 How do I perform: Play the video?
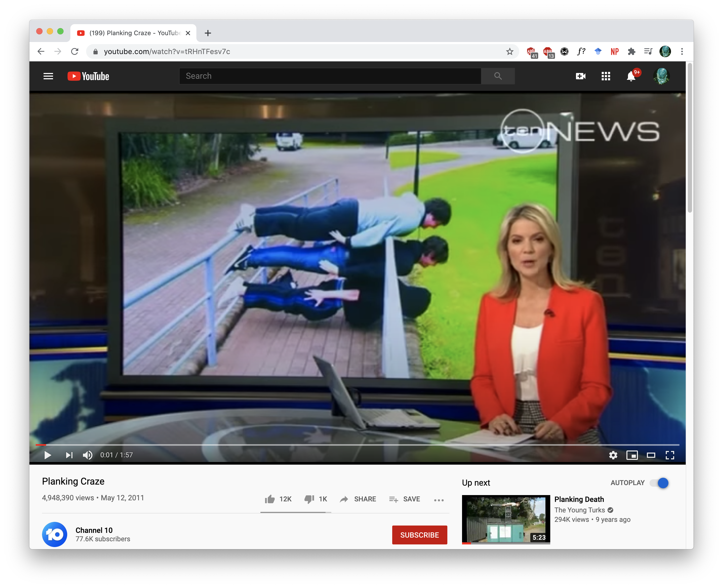48,455
